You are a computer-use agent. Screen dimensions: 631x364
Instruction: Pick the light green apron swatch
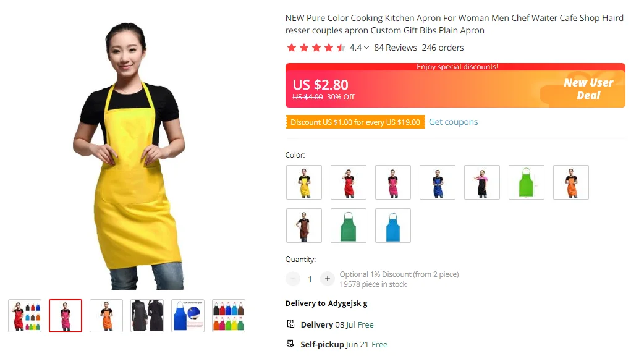tap(527, 182)
